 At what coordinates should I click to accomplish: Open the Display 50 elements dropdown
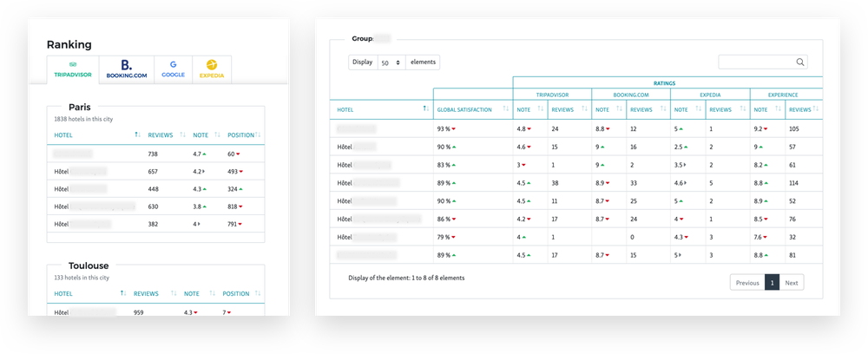(x=392, y=62)
